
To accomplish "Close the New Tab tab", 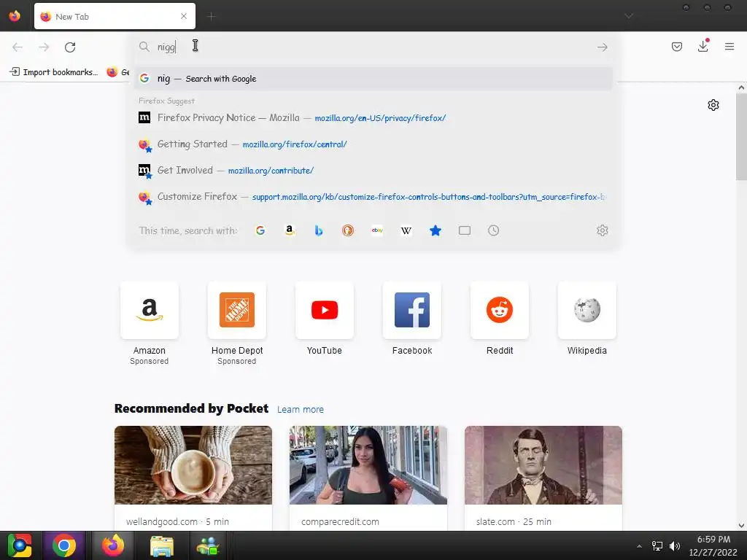I will (184, 16).
